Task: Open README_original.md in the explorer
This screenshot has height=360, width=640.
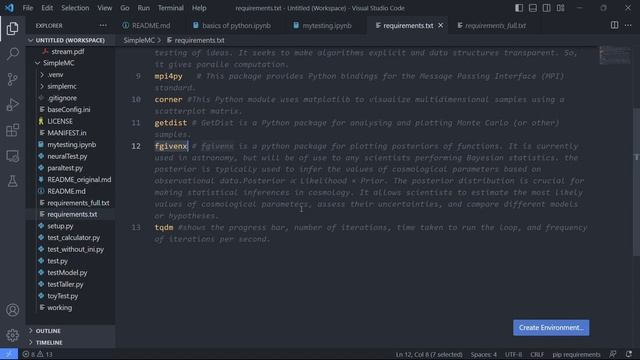Action: point(79,179)
